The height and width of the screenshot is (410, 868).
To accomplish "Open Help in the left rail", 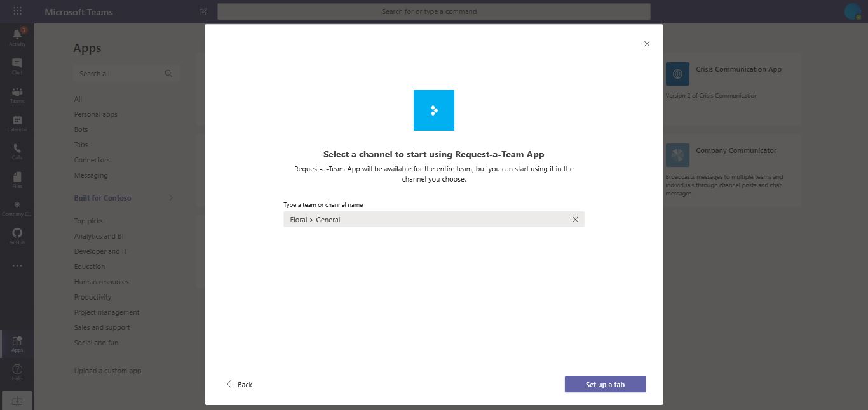I will coord(17,372).
